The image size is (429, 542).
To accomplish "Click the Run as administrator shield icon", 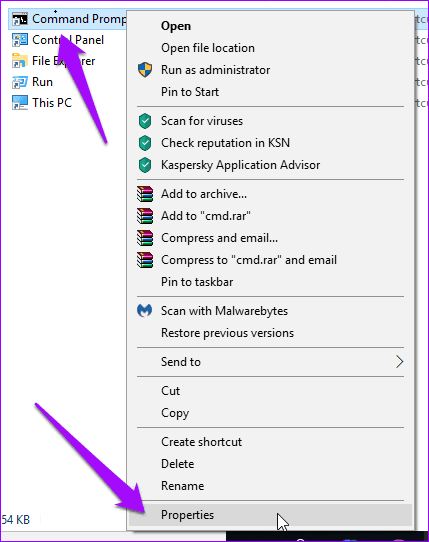I will (145, 70).
